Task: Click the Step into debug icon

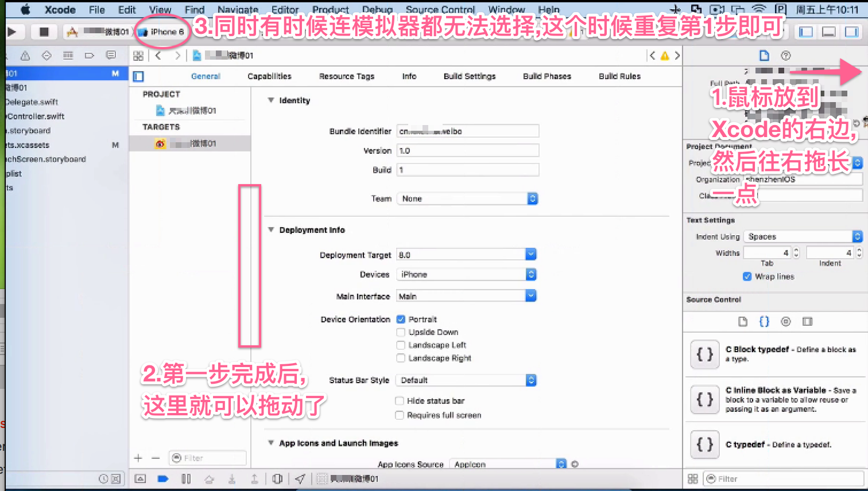Action: click(x=232, y=478)
